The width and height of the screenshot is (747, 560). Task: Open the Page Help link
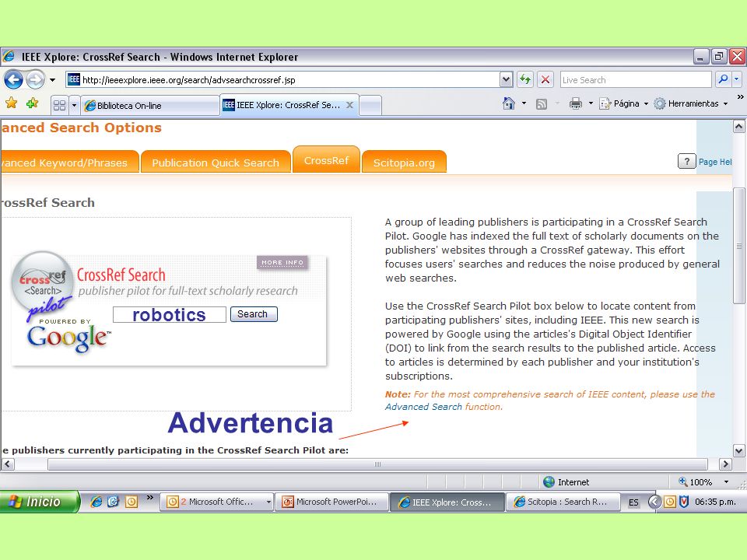[715, 162]
